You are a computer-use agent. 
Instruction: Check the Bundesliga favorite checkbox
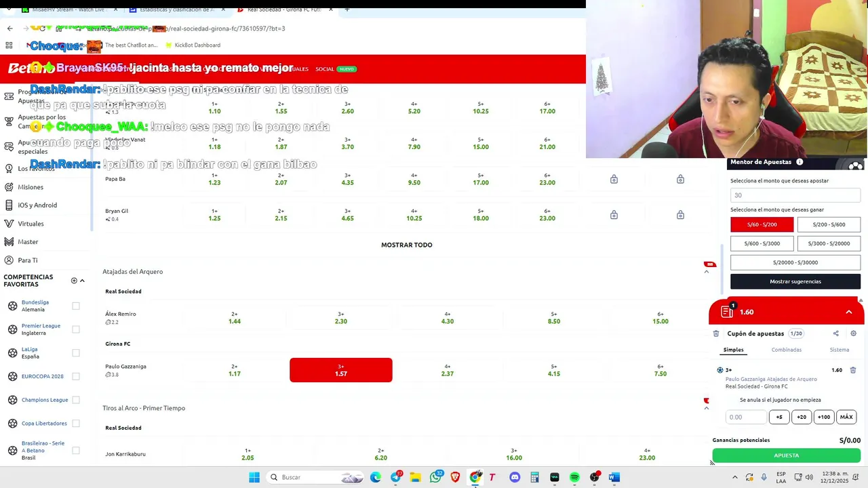click(x=76, y=306)
